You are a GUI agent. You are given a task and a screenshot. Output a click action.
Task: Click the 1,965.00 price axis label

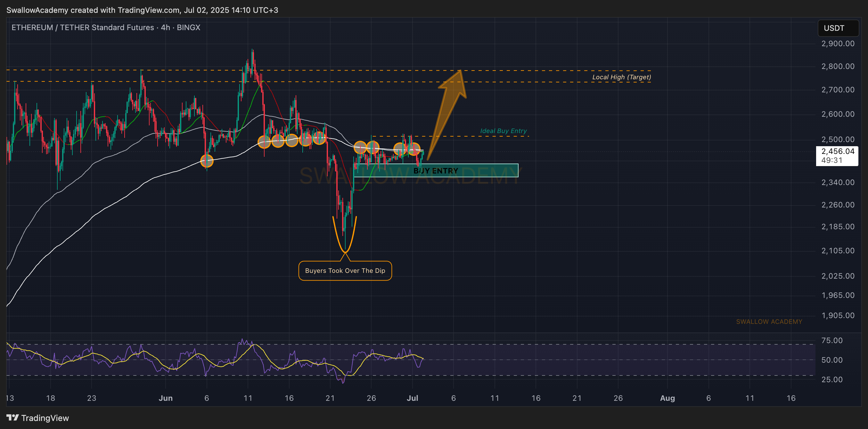838,295
